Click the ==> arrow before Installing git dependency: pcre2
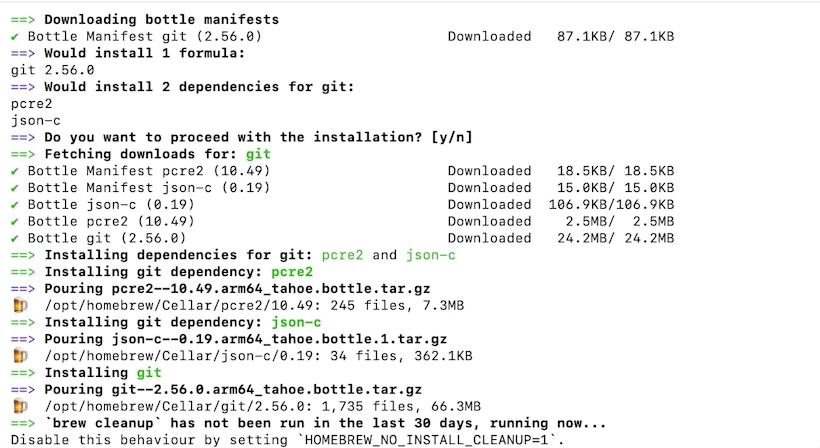 click(23, 272)
